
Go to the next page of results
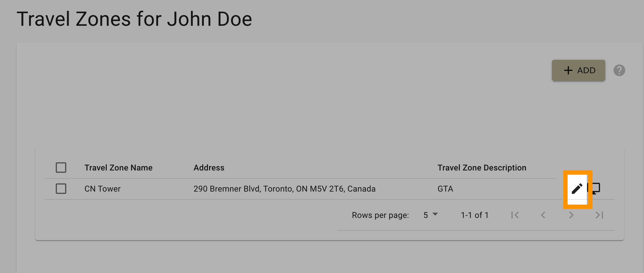[571, 215]
